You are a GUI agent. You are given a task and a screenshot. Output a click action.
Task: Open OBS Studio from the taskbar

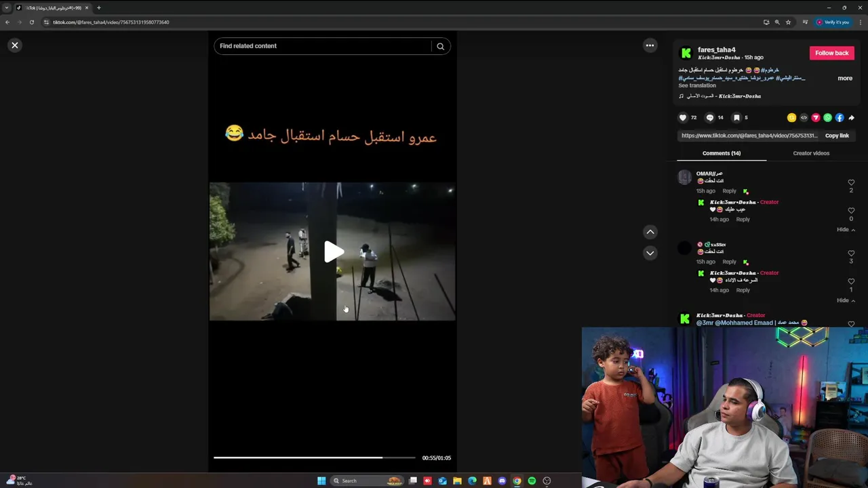547,481
